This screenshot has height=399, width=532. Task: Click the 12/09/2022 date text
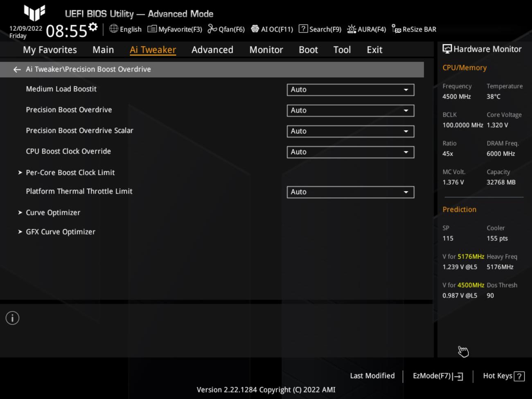tap(26, 28)
